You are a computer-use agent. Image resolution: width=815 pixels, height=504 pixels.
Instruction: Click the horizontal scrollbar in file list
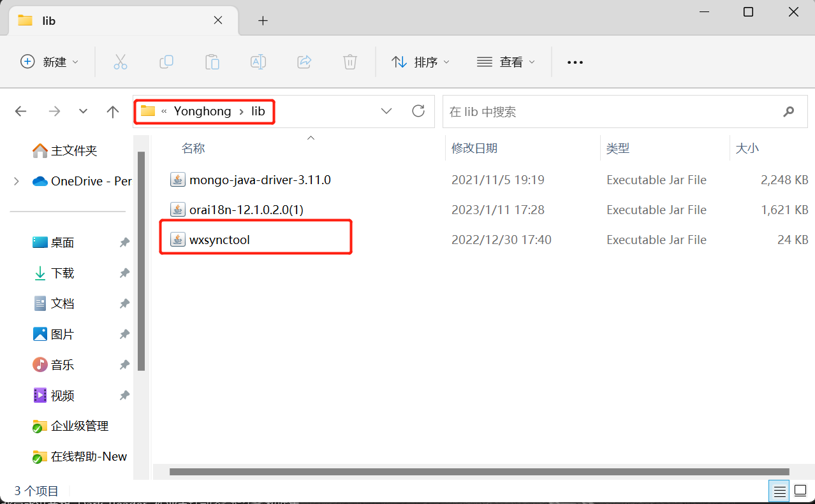pyautogui.click(x=478, y=472)
